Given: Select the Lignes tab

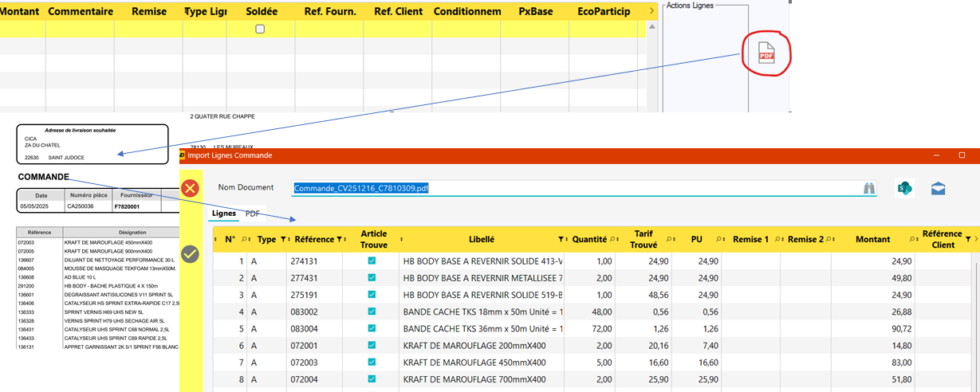Looking at the screenshot, I should [x=222, y=214].
